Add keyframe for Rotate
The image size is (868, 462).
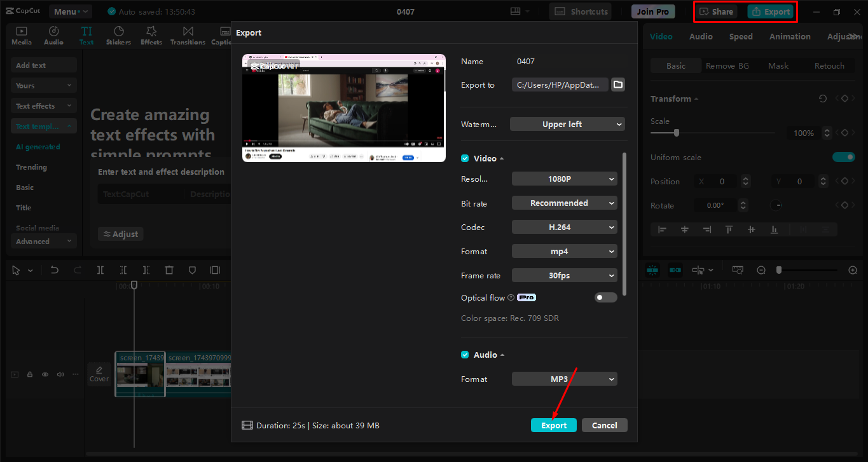[844, 205]
